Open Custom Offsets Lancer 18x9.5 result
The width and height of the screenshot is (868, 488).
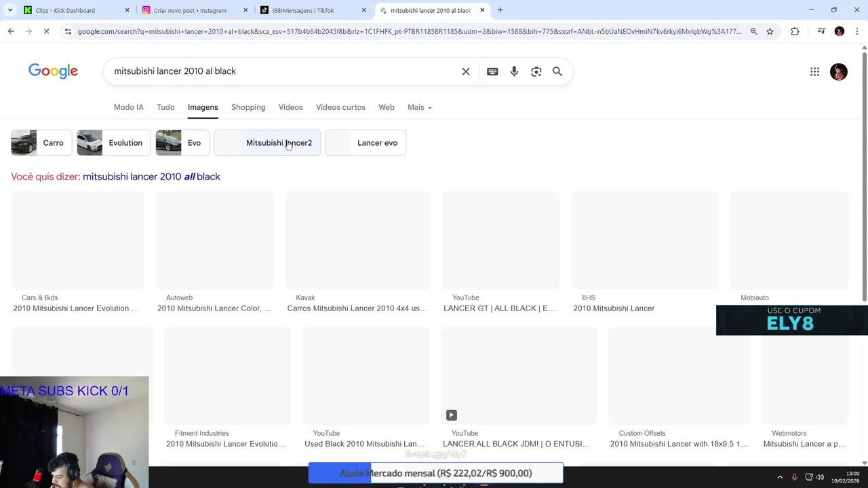click(679, 388)
